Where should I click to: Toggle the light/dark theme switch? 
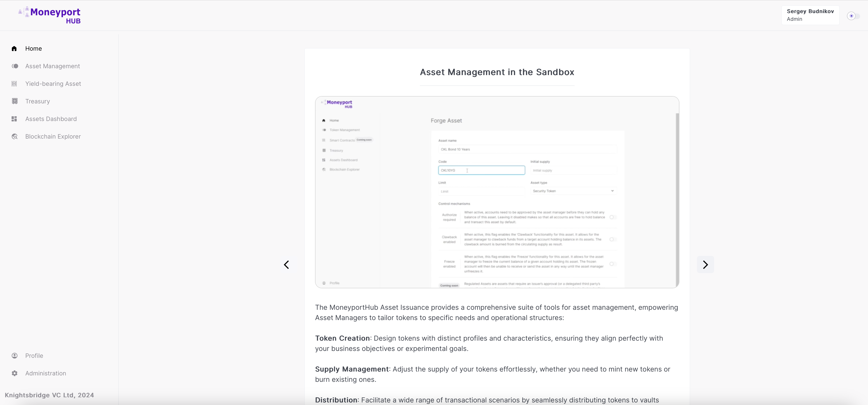pyautogui.click(x=853, y=16)
